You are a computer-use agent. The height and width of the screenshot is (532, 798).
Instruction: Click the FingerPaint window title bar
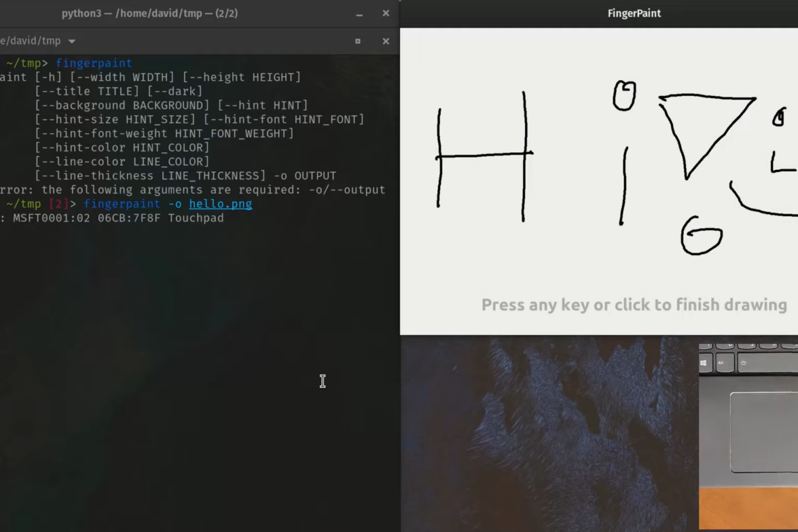(x=634, y=14)
